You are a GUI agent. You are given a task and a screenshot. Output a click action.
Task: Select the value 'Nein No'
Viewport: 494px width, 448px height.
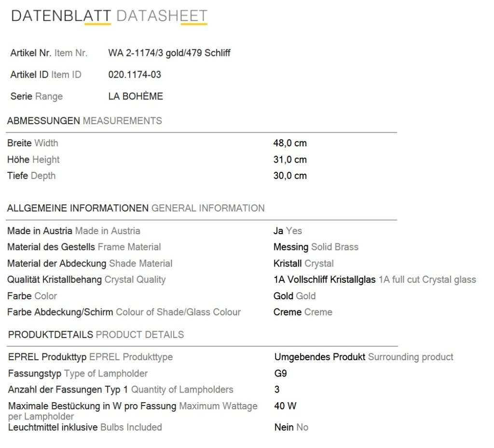(x=291, y=427)
